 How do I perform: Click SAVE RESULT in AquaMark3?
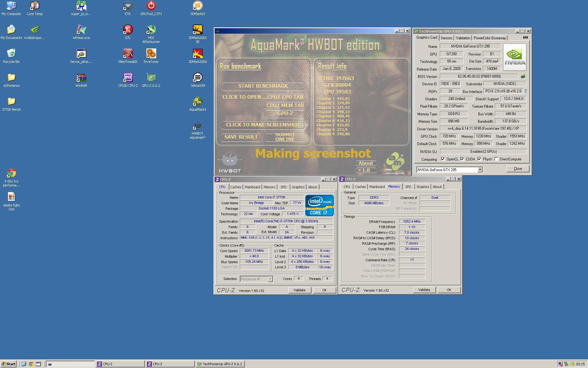(x=241, y=137)
